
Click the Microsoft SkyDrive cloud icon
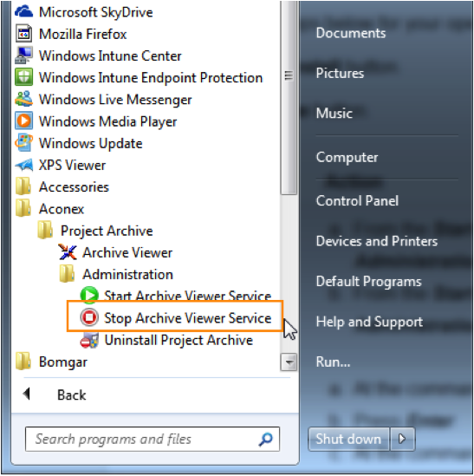pyautogui.click(x=23, y=11)
